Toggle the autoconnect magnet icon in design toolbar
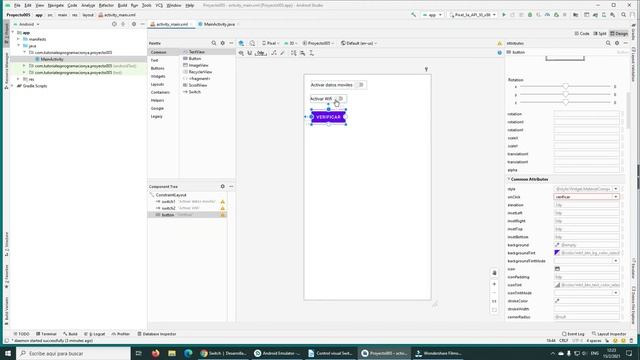640x360 pixels. [250, 53]
